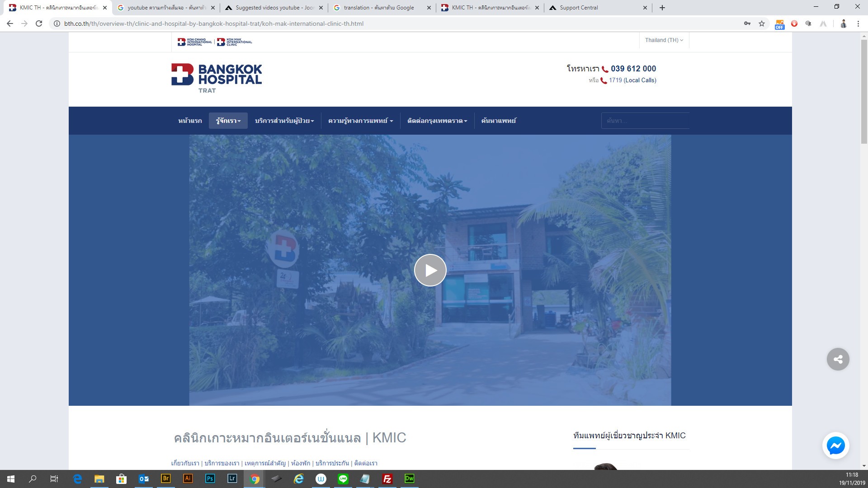Expand the บริการสำหรับผู้ป่วย menu
The image size is (868, 488).
[x=284, y=121]
